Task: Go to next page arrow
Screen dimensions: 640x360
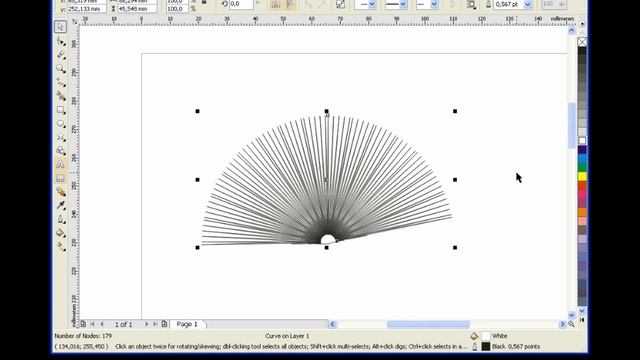Action: 146,324
